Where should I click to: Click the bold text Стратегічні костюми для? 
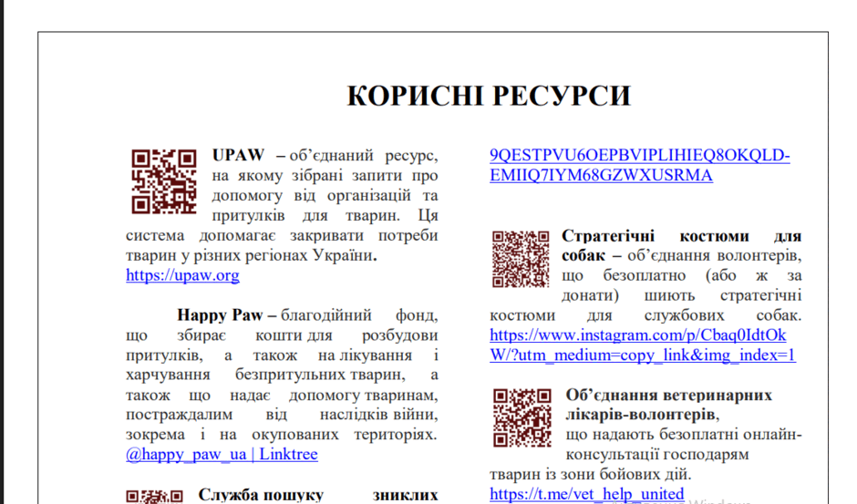pyautogui.click(x=682, y=236)
